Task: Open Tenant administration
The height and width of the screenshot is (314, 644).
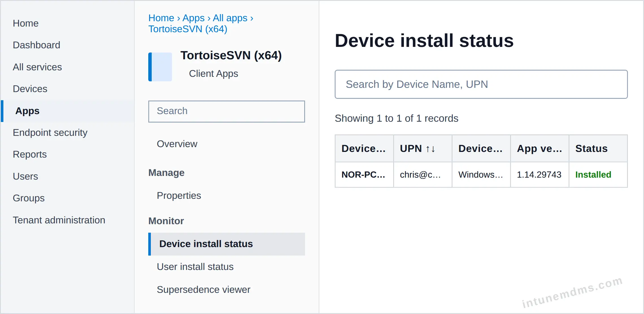Action: [59, 220]
